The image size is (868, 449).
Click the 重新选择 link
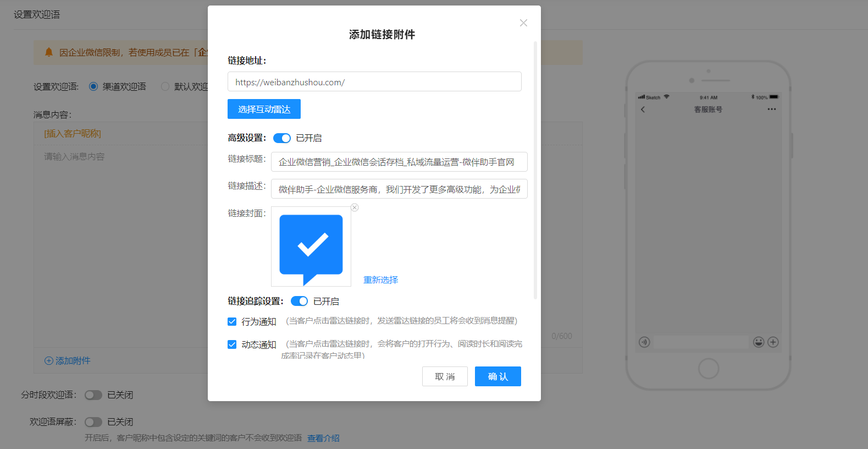pos(380,280)
